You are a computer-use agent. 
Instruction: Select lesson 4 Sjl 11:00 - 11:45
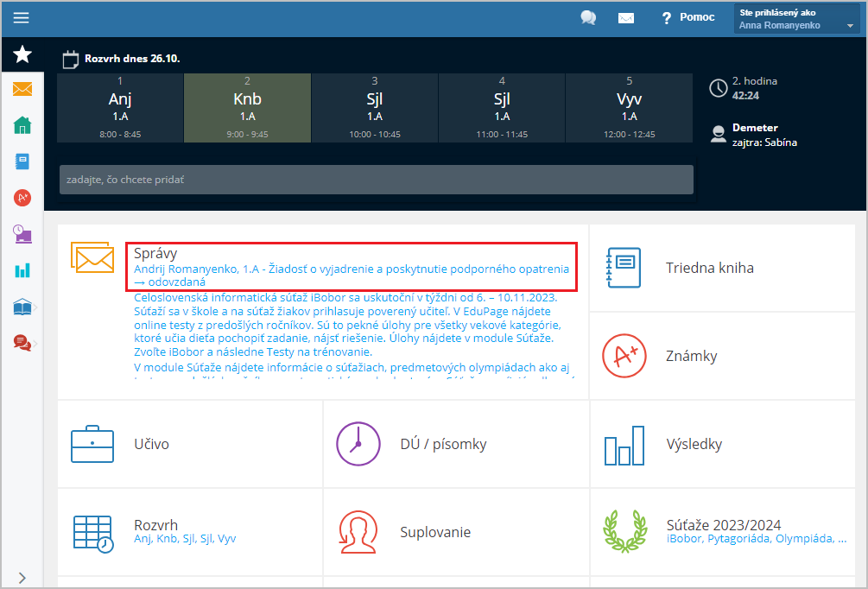502,108
